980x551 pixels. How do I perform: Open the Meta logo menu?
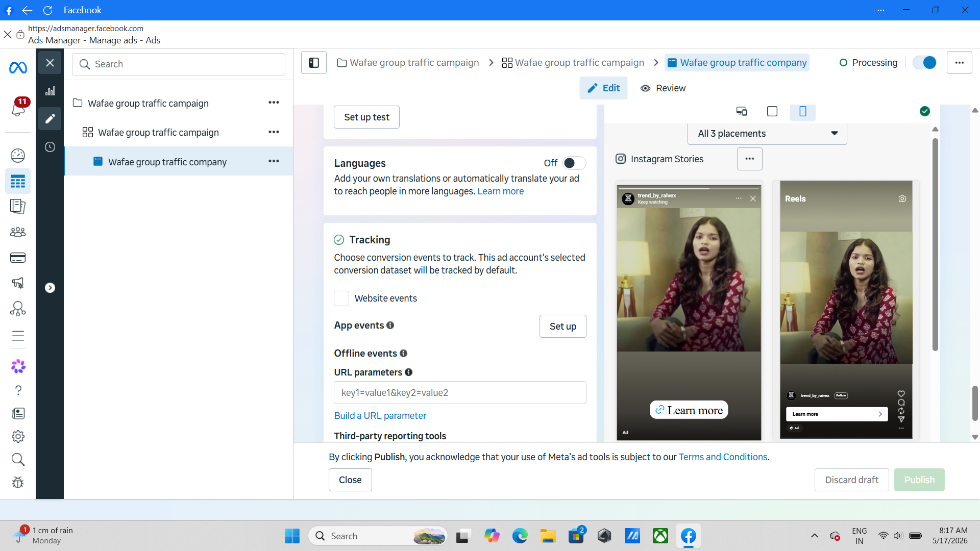click(18, 67)
